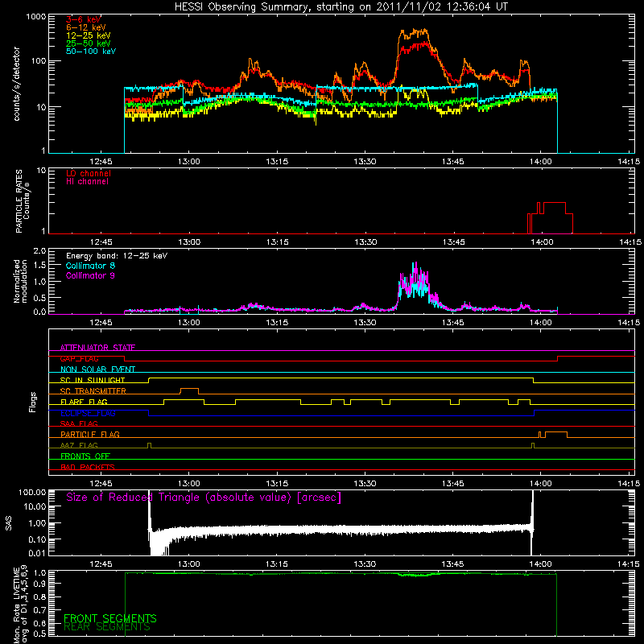Click the SAS axis label
The image size is (644, 644).
coord(9,523)
